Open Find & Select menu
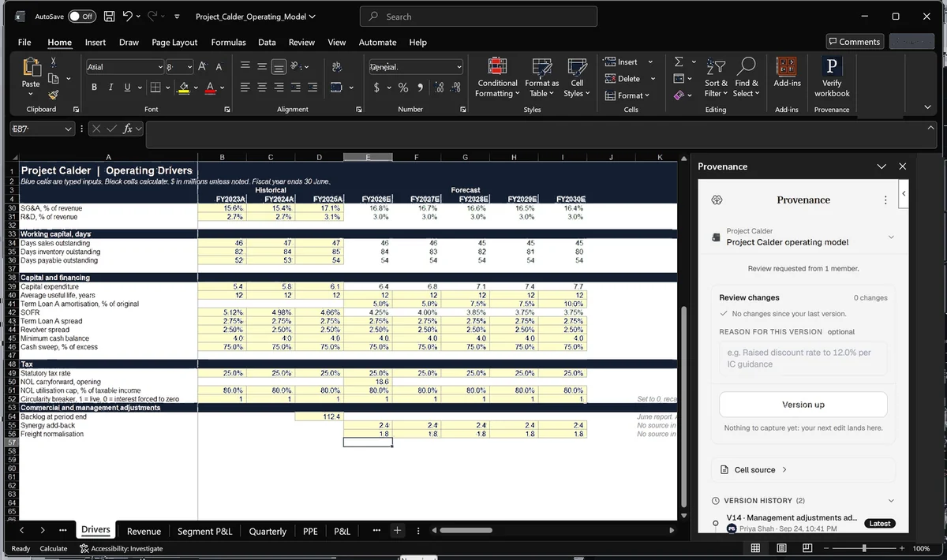 point(747,77)
